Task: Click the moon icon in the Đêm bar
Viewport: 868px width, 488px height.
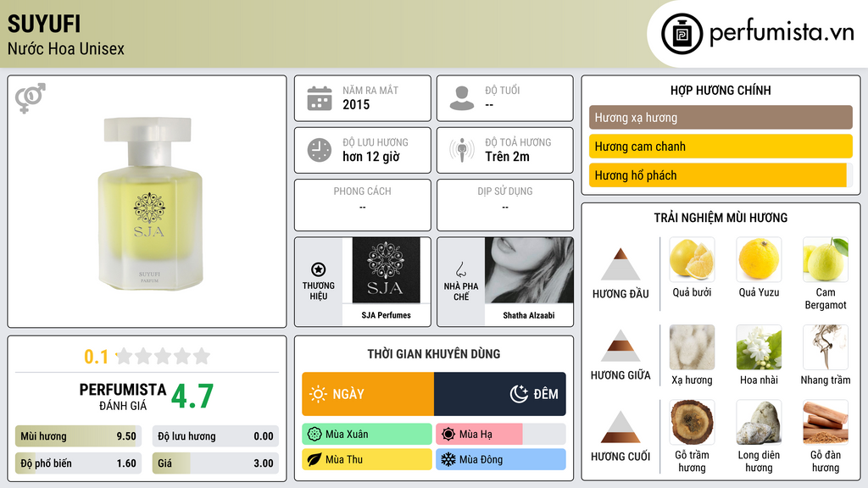Action: [519, 394]
